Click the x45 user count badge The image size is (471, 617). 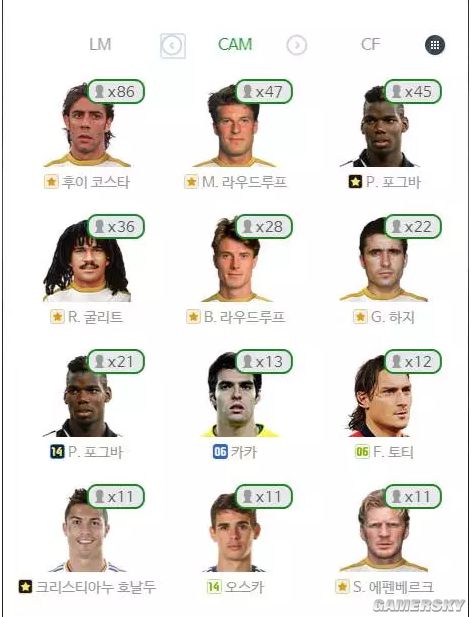coord(412,92)
